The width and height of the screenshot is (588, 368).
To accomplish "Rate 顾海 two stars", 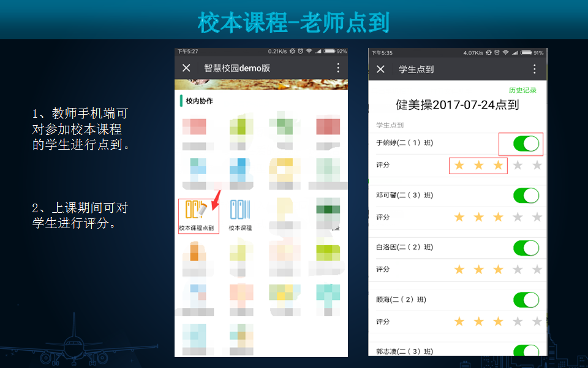I will [479, 321].
